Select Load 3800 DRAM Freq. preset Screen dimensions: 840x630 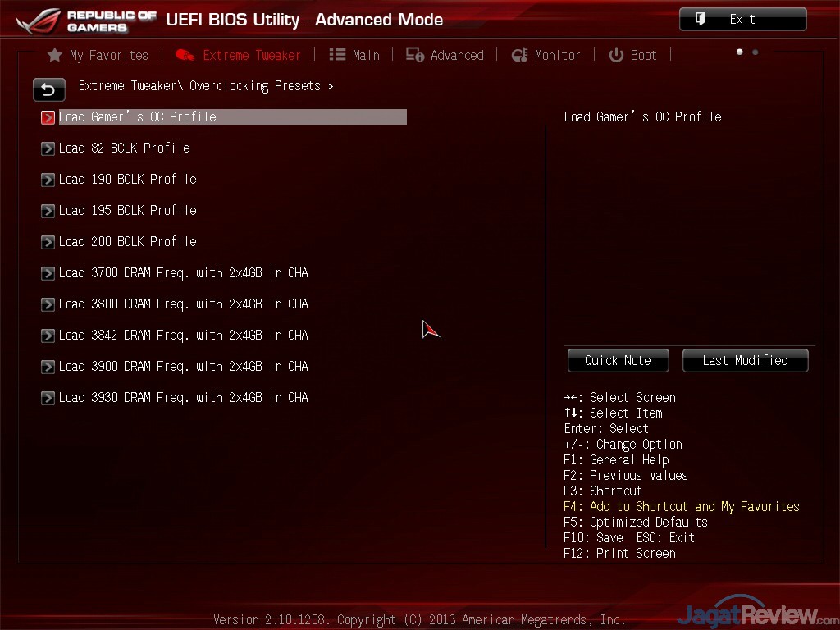(x=183, y=304)
